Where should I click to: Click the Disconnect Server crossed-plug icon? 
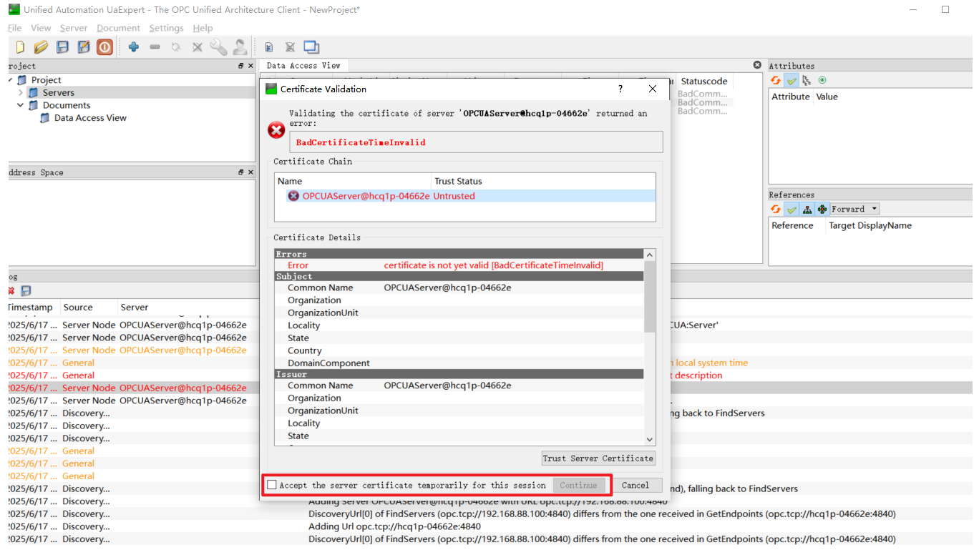coord(198,47)
